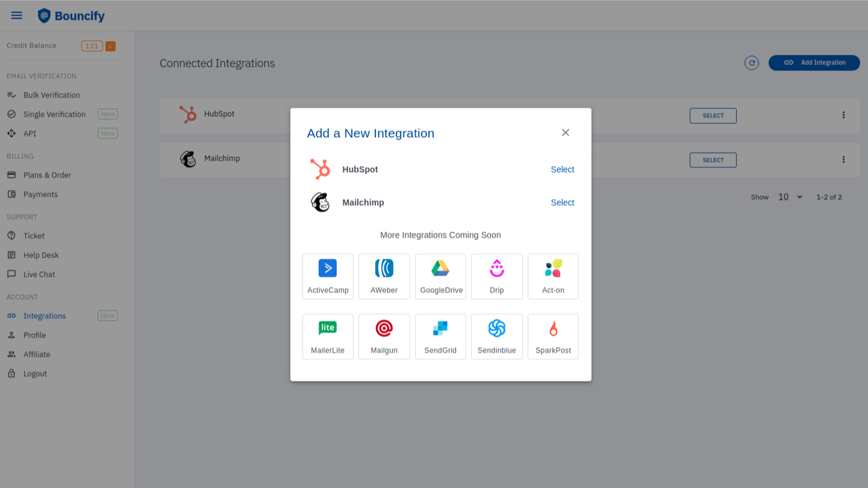Screen dimensions: 868x488
Task: Choose the SparkPost integration tile
Action: (553, 336)
